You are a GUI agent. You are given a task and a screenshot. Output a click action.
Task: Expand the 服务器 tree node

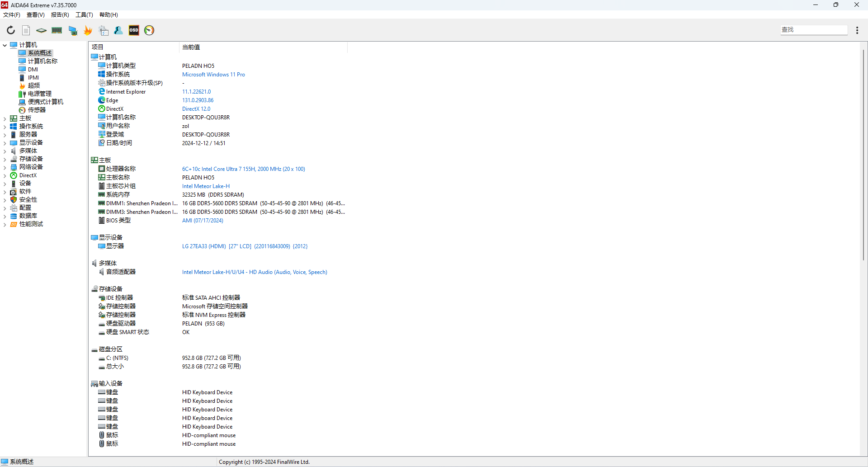[5, 135]
